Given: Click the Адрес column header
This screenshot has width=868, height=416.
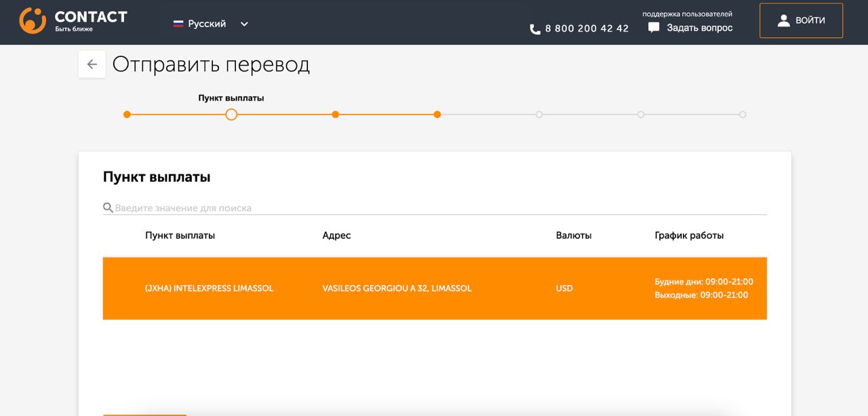Looking at the screenshot, I should point(336,235).
